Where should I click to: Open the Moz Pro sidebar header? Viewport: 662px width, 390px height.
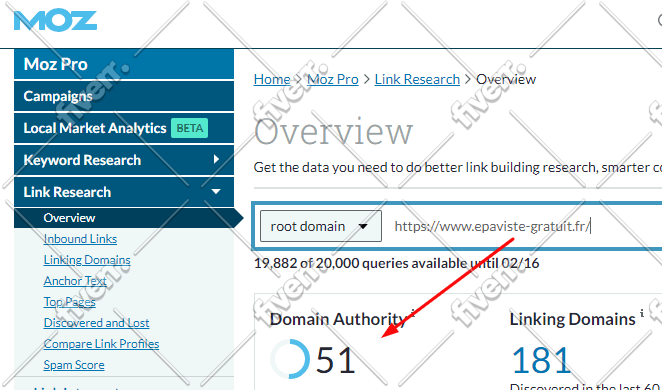point(124,64)
